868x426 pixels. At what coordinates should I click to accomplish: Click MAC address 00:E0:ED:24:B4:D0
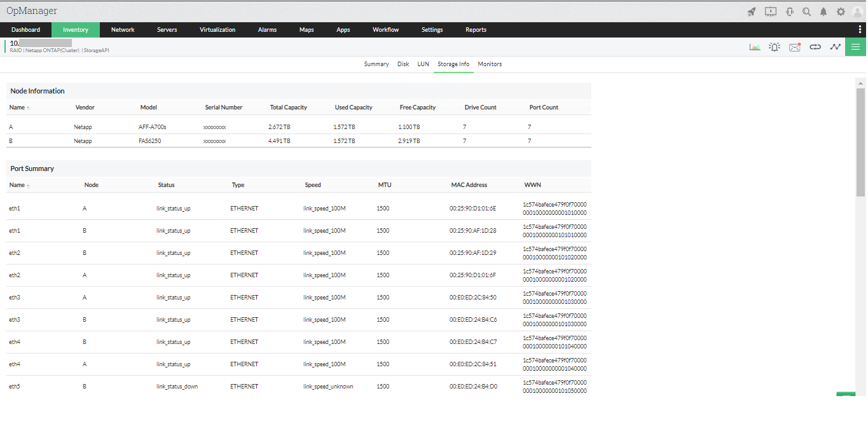(473, 387)
